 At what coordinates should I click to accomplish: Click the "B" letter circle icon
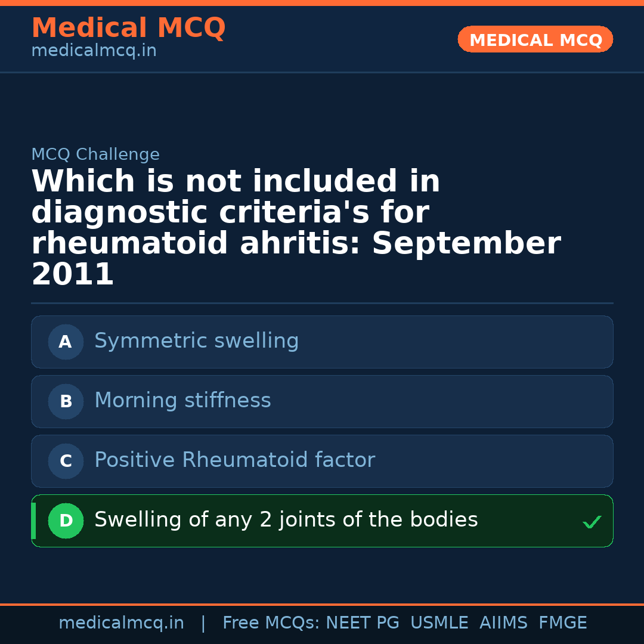coord(66,402)
